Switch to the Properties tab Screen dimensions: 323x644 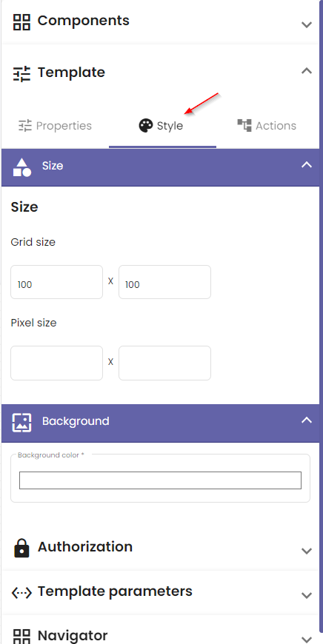coord(55,126)
